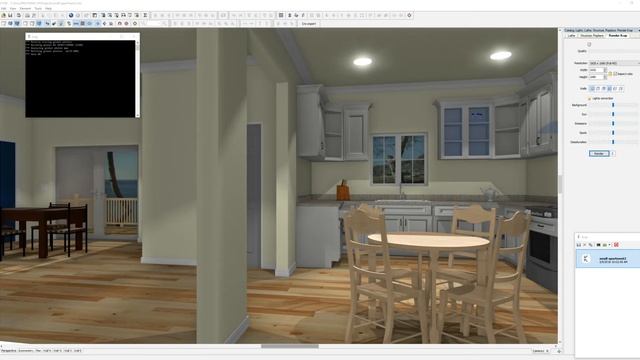Open the arrow next to Render button
The width and height of the screenshot is (640, 360).
click(613, 153)
